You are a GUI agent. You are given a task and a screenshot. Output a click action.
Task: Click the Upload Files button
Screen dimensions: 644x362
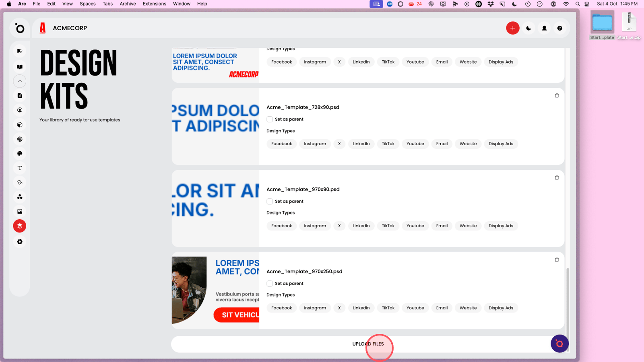click(x=368, y=344)
